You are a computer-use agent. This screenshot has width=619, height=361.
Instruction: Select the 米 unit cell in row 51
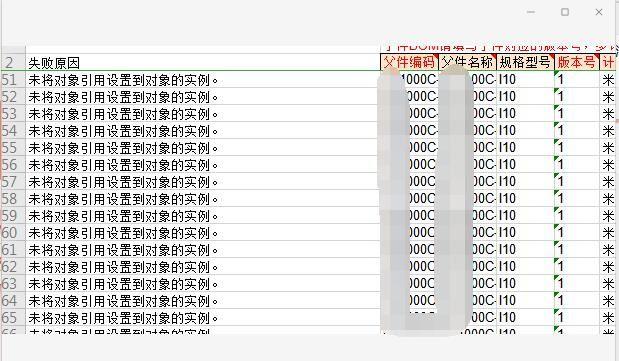608,80
